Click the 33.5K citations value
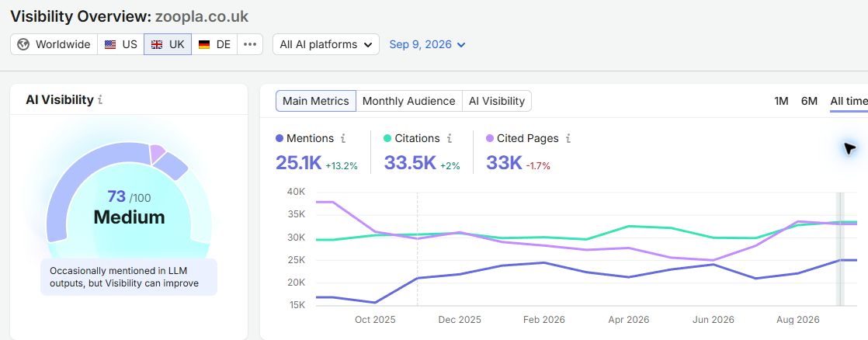The width and height of the screenshot is (868, 340). click(410, 163)
